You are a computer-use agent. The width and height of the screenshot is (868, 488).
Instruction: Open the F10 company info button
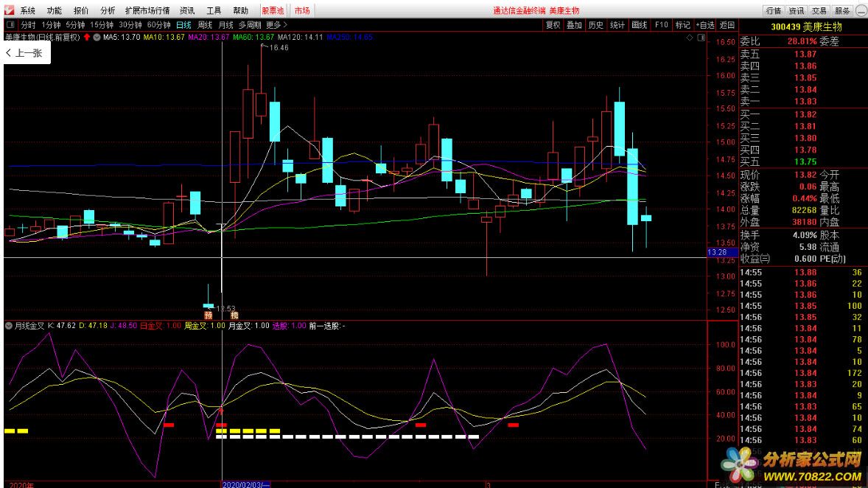point(662,25)
